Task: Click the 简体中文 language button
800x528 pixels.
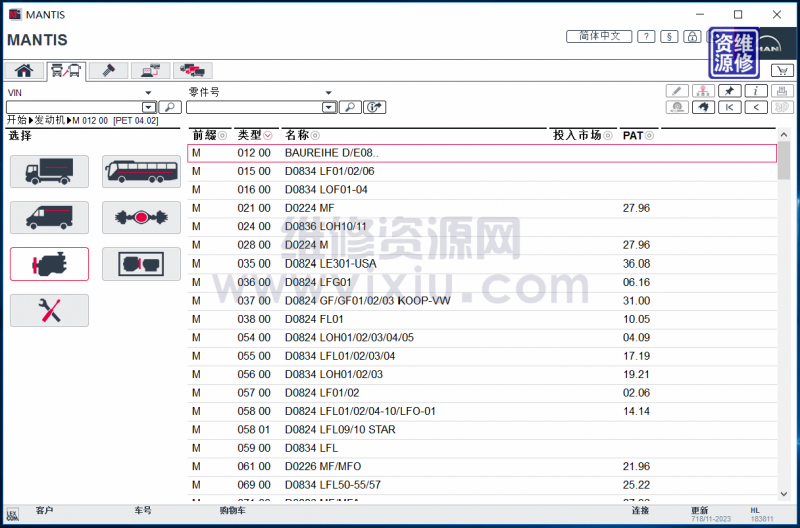Action: (x=599, y=36)
